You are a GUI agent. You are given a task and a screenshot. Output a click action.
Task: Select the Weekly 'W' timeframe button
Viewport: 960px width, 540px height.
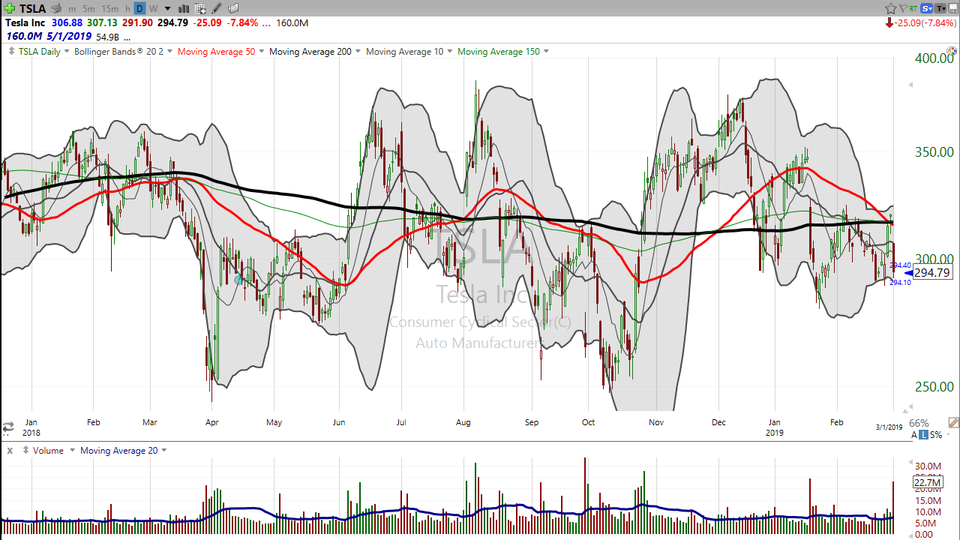pos(153,9)
